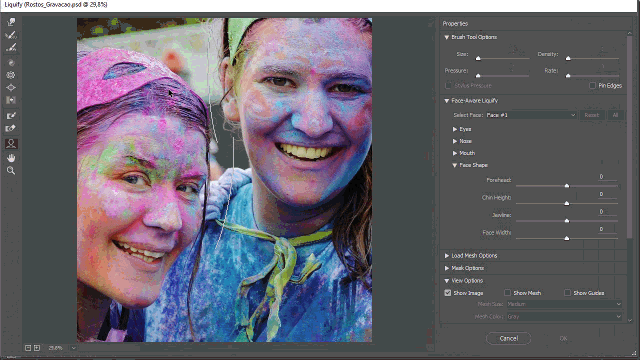Viewport: 640px width, 360px height.
Task: Select the Reconstruct tool
Action: (11, 35)
